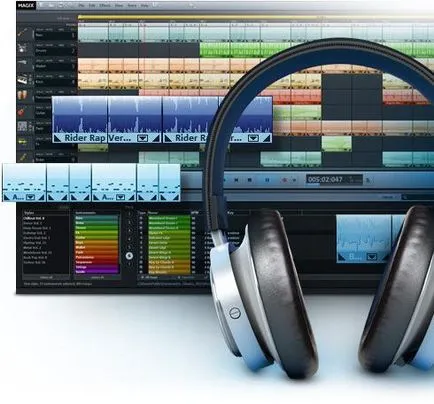Select the highlighted pitch 6 circle button
Screen dimensions: 434x404
click(129, 256)
